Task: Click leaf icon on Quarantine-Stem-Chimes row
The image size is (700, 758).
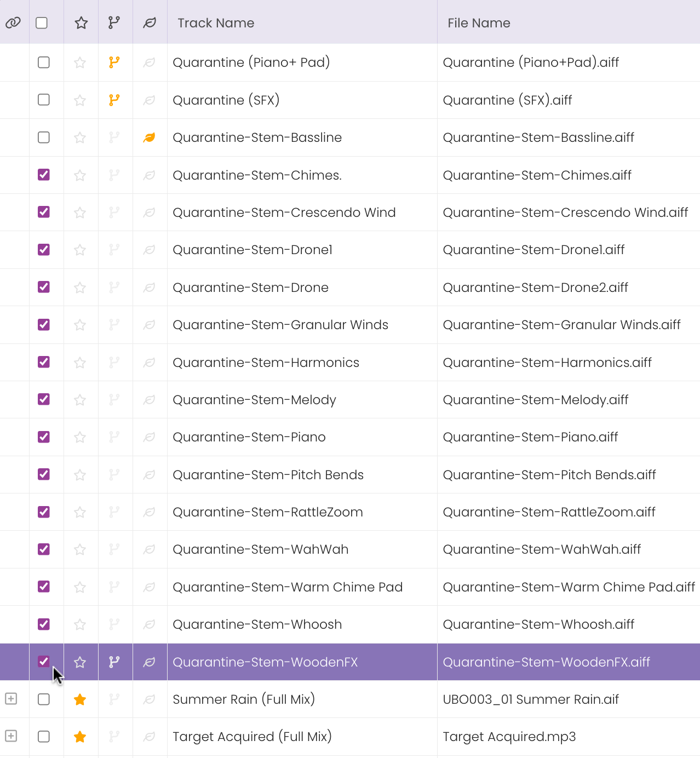Action: pos(149,175)
